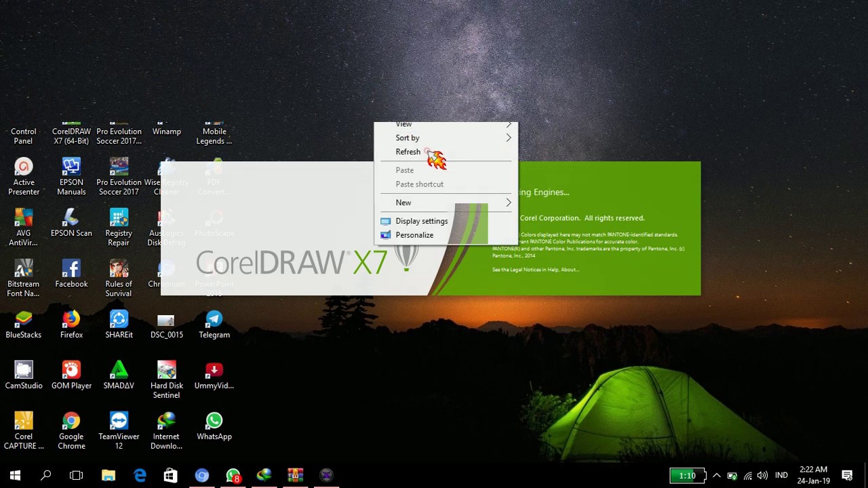Open BlueStacks desktop icon
The height and width of the screenshot is (488, 868).
point(24,325)
